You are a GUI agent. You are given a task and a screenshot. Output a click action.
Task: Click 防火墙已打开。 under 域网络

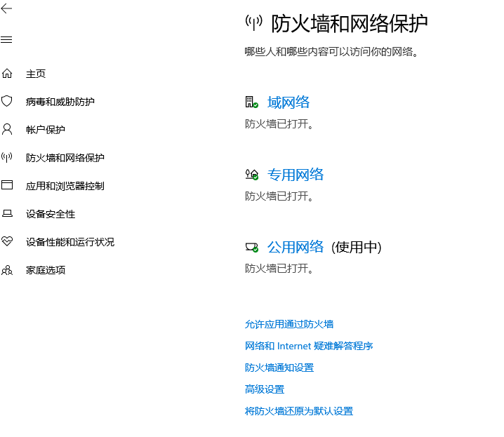[x=279, y=123]
